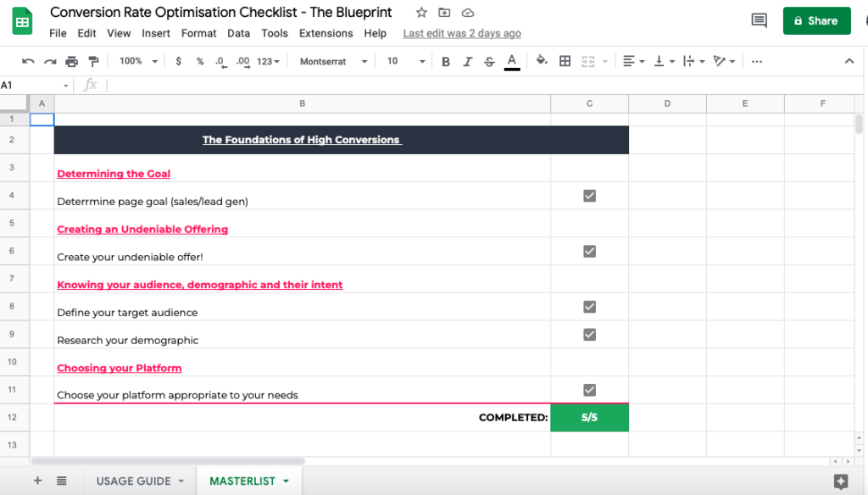Viewport: 868px width, 495px height.
Task: Open comment history icon
Action: coord(759,20)
